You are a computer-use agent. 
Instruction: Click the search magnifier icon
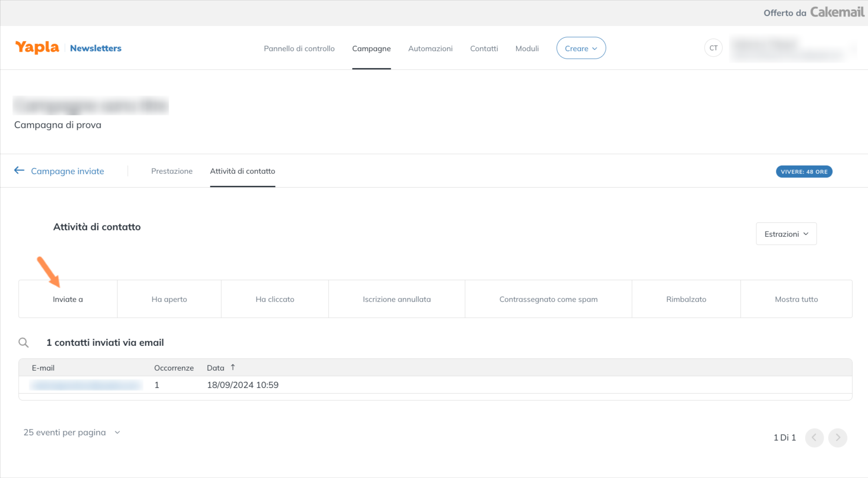pos(23,343)
